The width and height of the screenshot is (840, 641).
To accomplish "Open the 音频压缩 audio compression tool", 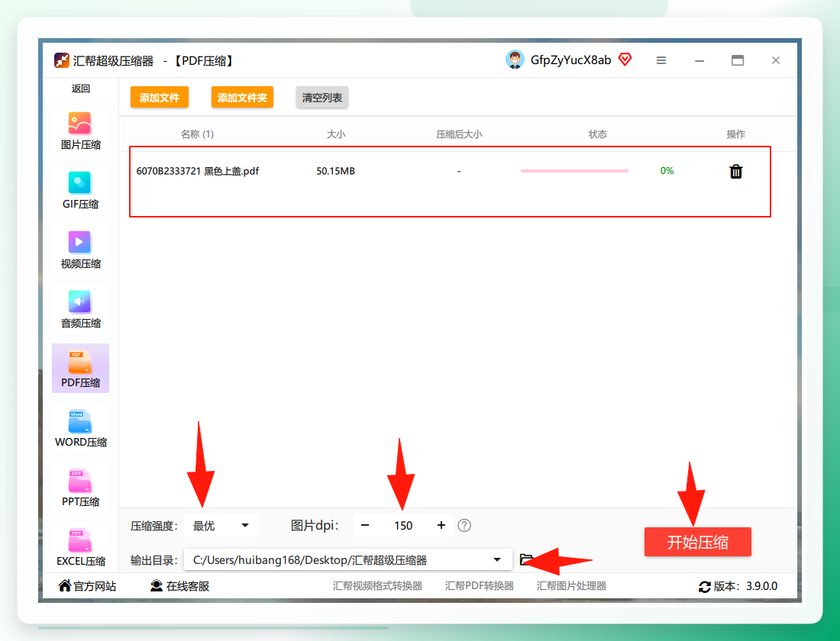I will [x=80, y=310].
